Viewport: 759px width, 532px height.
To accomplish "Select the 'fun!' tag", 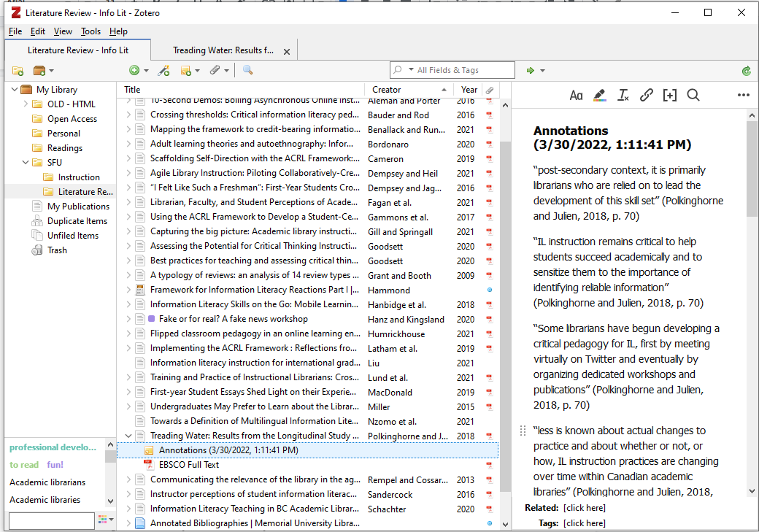I will click(x=55, y=465).
